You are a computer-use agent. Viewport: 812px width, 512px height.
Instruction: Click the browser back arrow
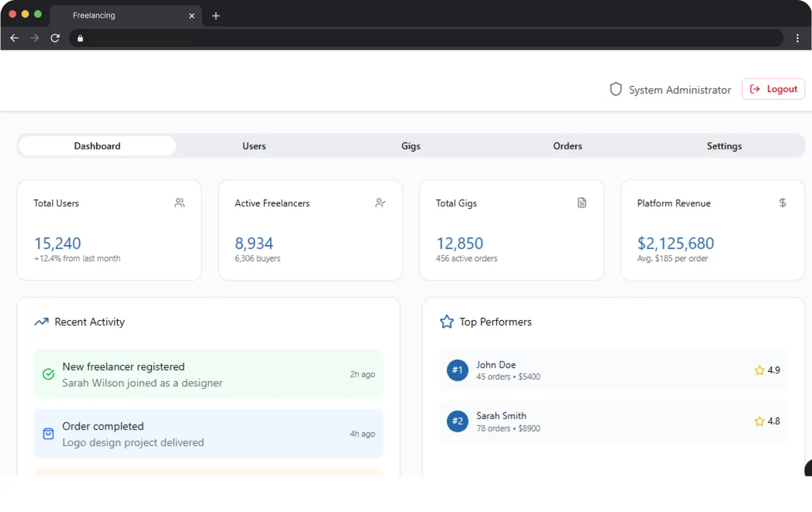14,38
